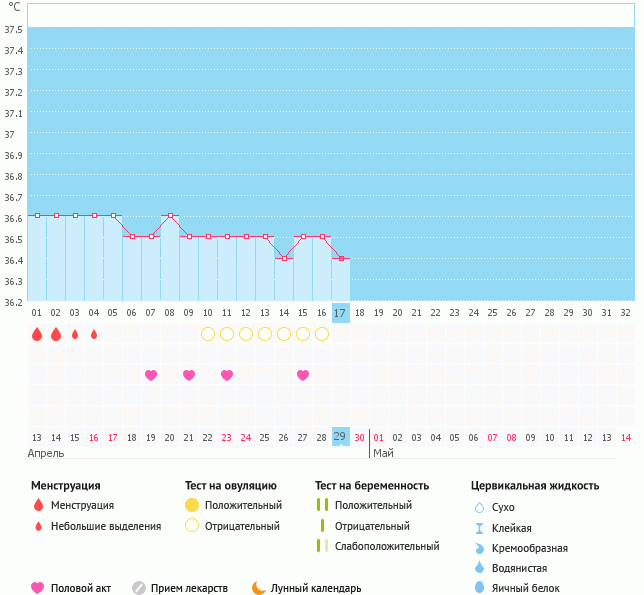The height and width of the screenshot is (595, 644).
Task: Click the Май month label
Action: tap(383, 453)
